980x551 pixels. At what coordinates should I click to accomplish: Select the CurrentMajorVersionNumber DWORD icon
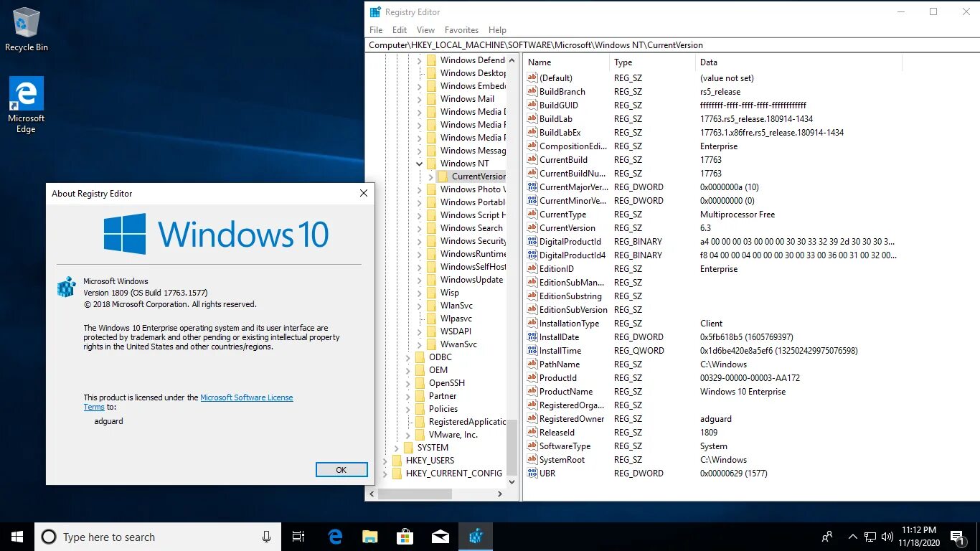pos(532,187)
